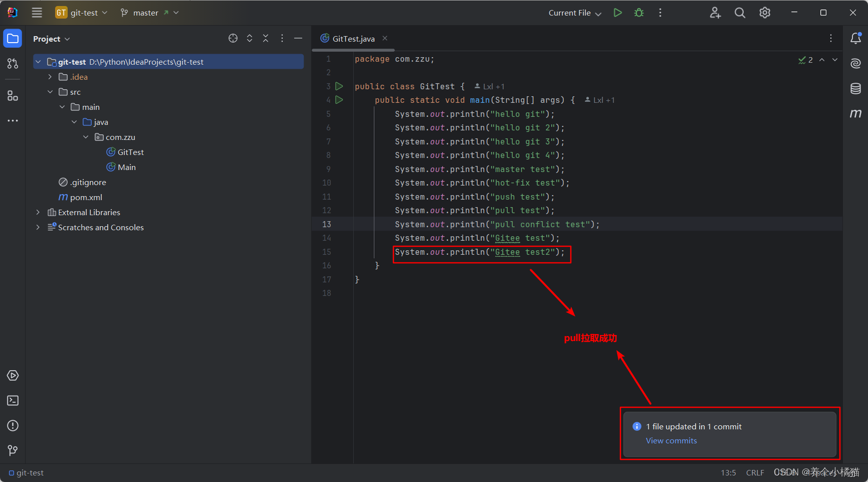868x482 pixels.
Task: Expand External Libraries node
Action: click(38, 212)
